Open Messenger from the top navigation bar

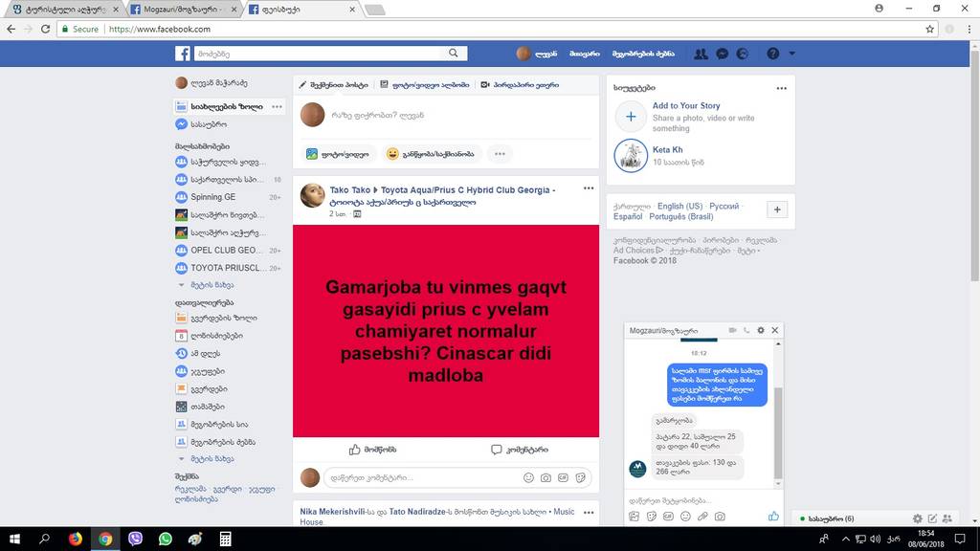pyautogui.click(x=722, y=54)
